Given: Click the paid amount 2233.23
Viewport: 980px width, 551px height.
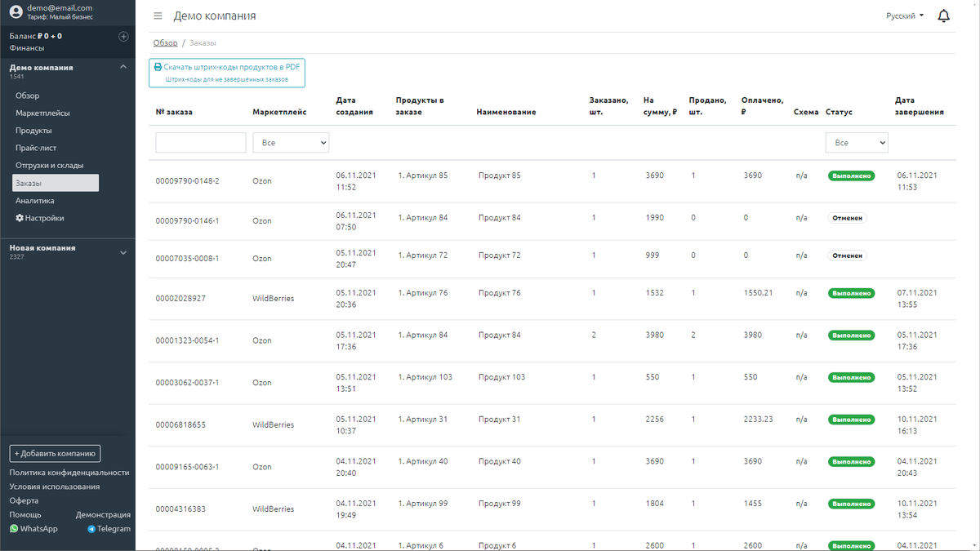Looking at the screenshot, I should (758, 420).
